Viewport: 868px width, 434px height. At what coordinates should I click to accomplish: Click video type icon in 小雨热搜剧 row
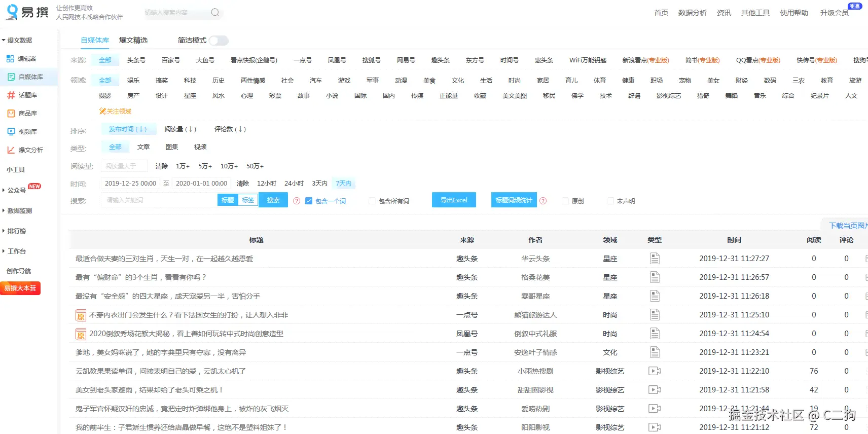click(655, 371)
